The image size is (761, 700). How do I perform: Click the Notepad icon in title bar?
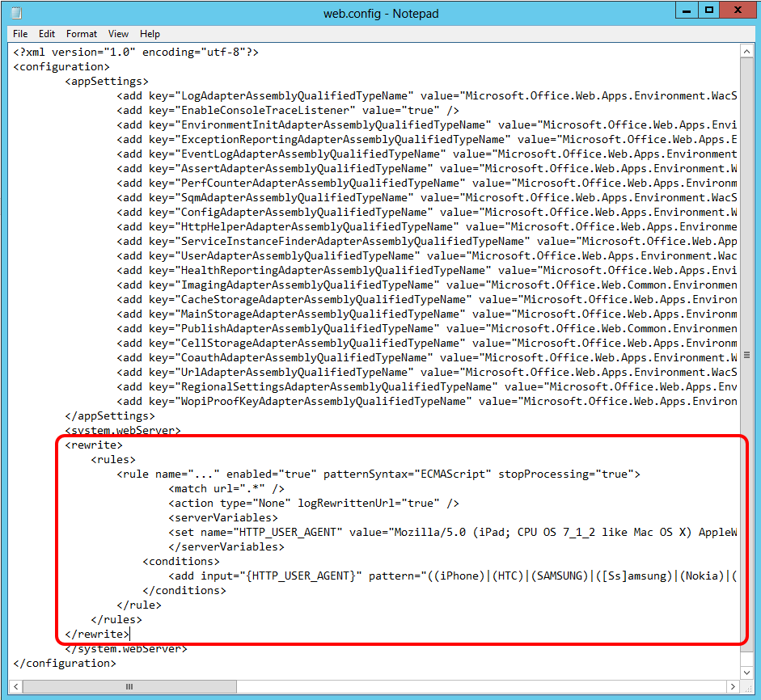point(16,13)
